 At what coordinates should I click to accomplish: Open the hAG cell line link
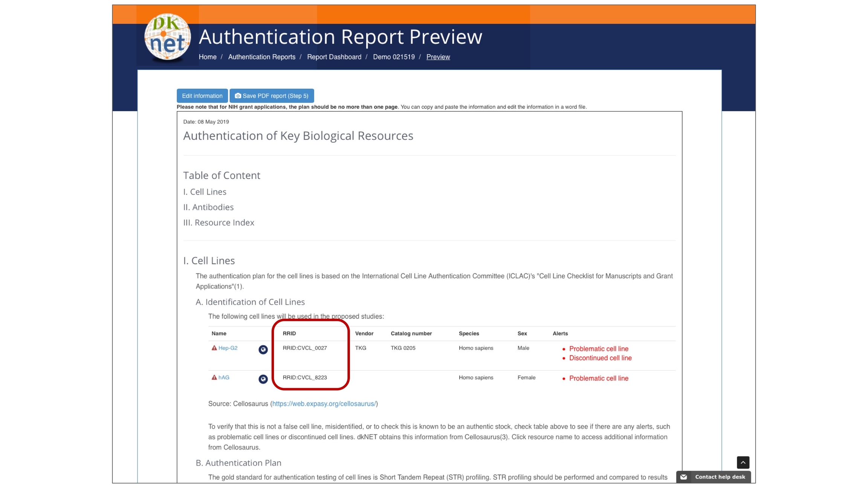coord(224,377)
